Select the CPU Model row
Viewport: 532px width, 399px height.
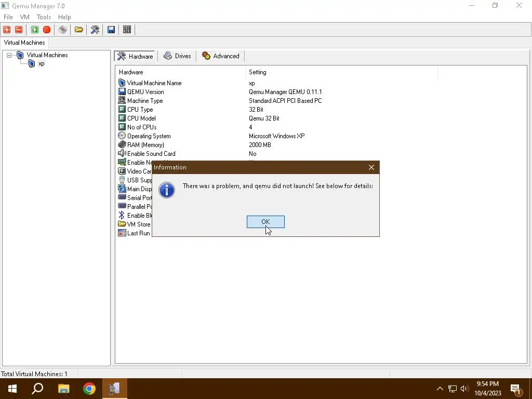point(277,118)
